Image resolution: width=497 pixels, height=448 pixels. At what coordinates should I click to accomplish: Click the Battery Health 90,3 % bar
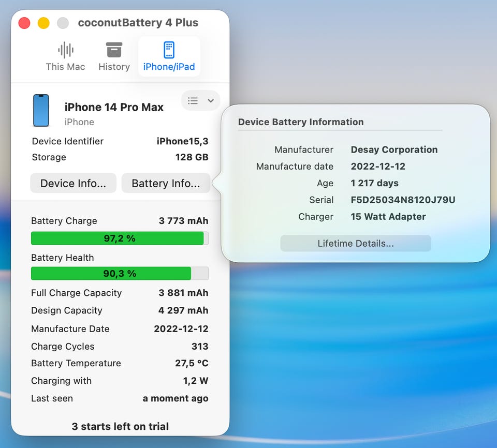point(120,274)
